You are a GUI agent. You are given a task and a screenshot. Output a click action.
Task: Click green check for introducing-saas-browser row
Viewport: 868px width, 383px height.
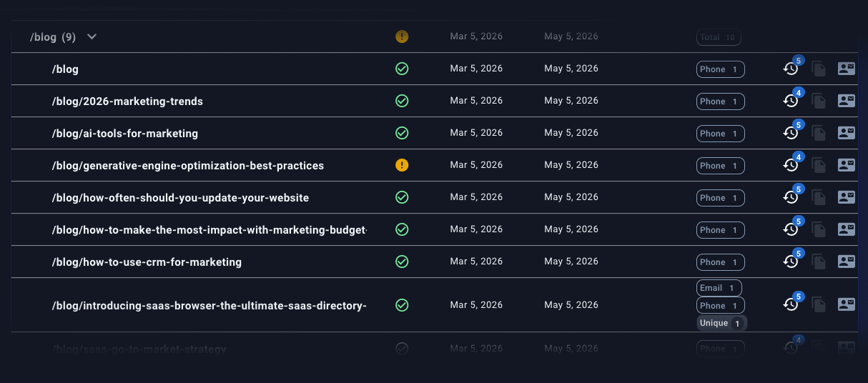(x=402, y=306)
